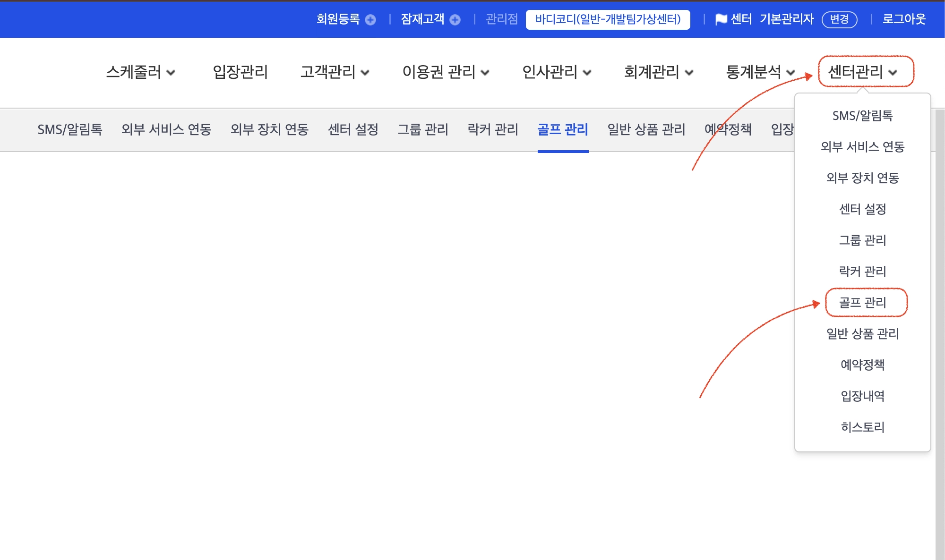The height and width of the screenshot is (560, 945).
Task: Switch to the 락커 관리 tab
Action: [492, 129]
